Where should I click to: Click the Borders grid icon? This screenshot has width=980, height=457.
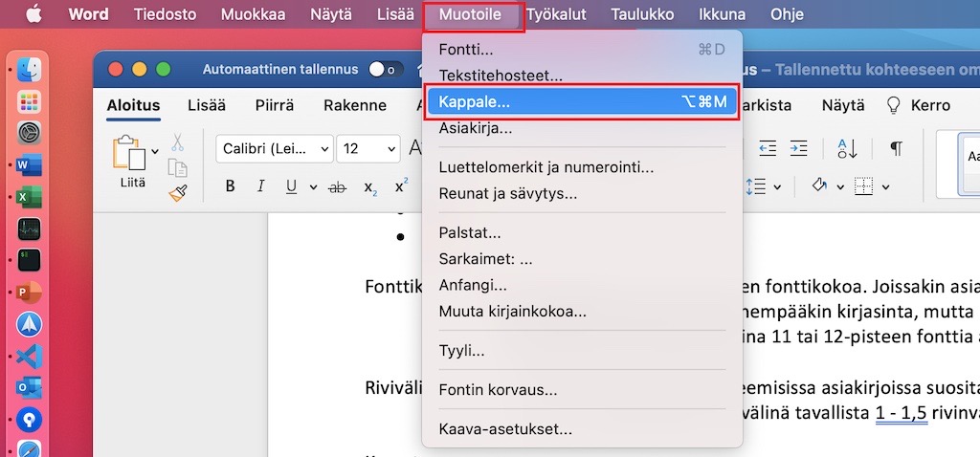864,186
